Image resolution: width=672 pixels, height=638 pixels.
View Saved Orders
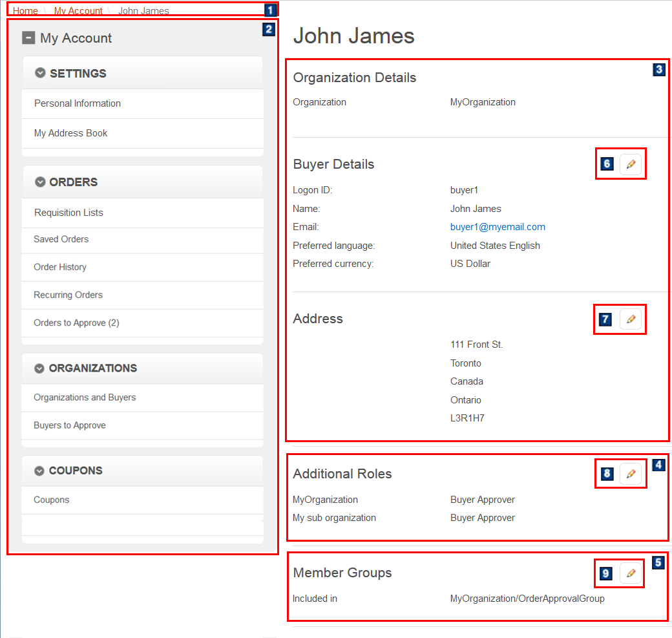coord(61,239)
